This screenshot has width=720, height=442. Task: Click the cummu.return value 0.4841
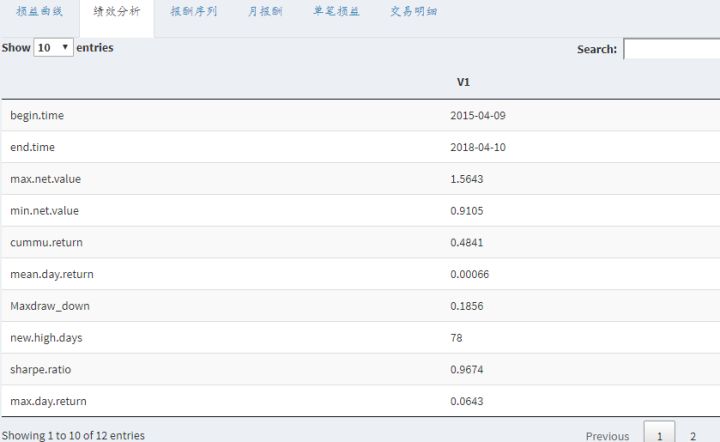(x=467, y=242)
